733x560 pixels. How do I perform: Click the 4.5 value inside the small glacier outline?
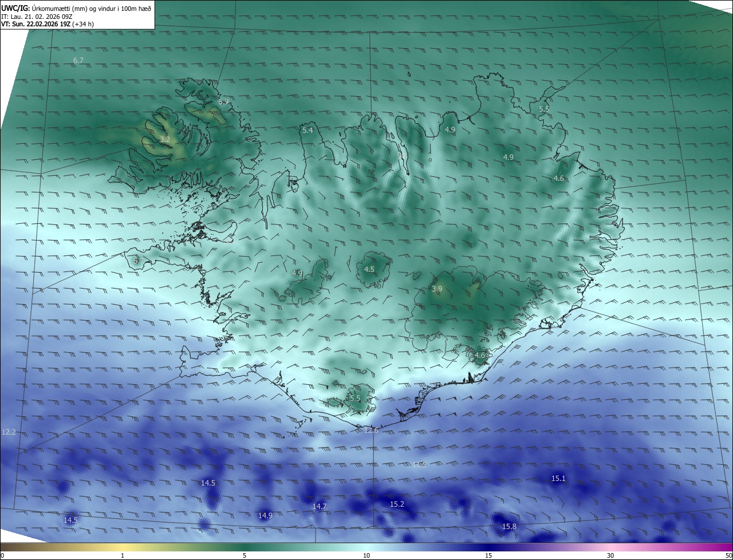(369, 269)
